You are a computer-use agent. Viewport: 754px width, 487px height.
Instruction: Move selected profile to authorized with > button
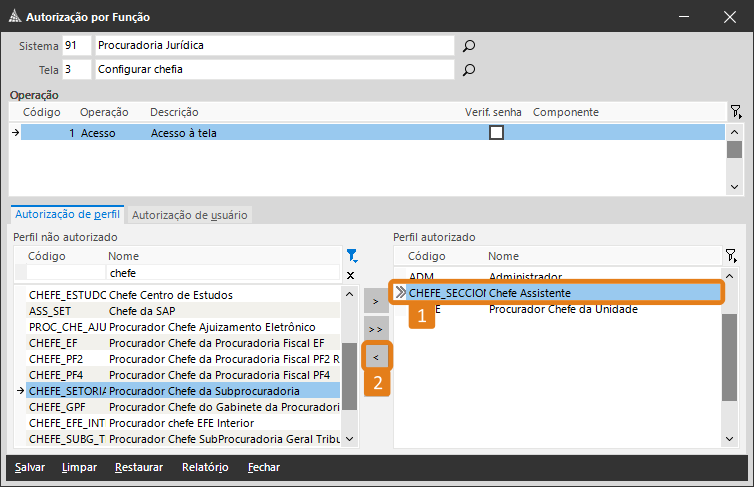coord(375,301)
